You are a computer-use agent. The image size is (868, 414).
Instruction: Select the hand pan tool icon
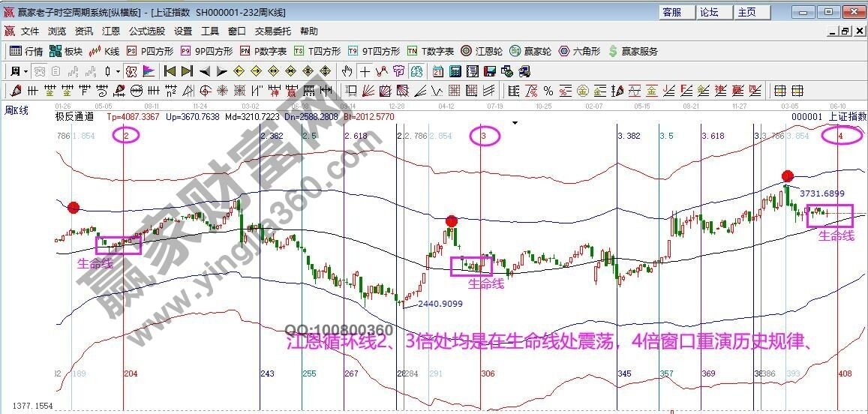click(x=347, y=71)
